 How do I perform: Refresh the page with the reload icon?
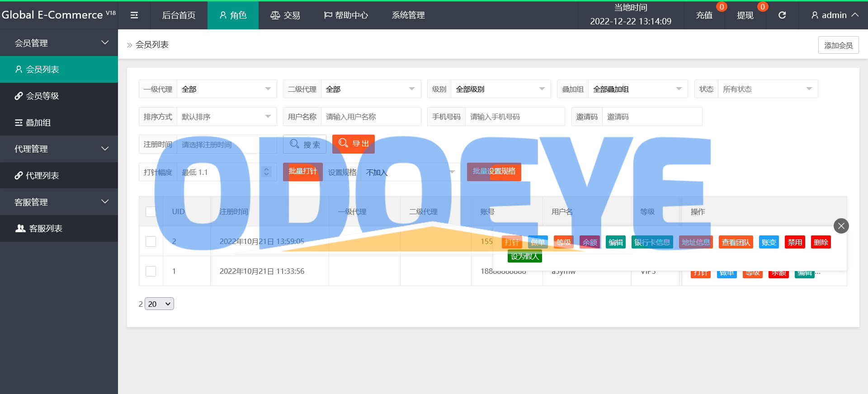click(782, 15)
